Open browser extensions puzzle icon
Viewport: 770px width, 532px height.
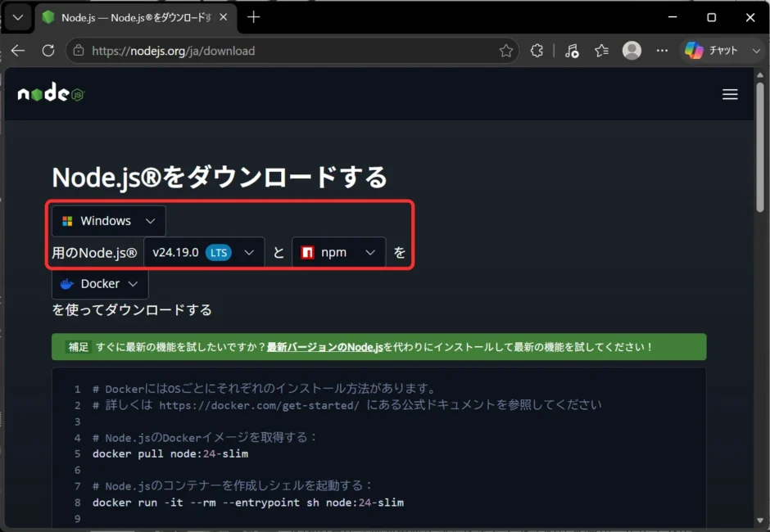pyautogui.click(x=537, y=51)
